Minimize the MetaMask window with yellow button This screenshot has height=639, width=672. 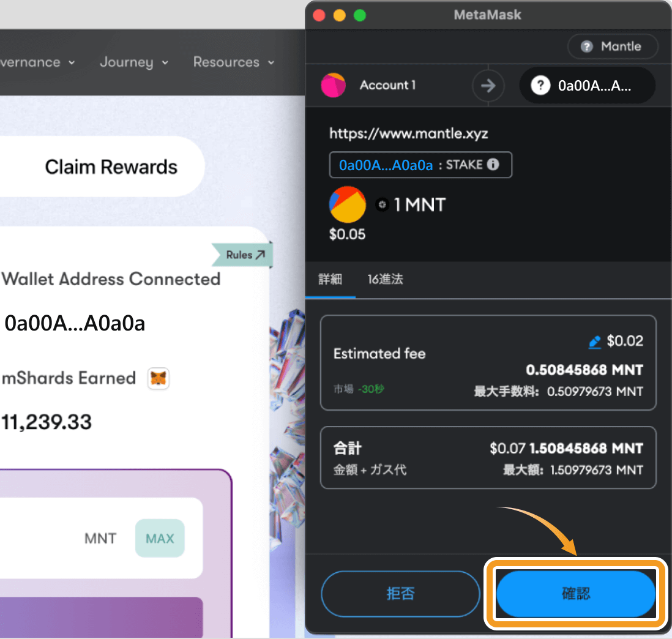click(x=340, y=15)
